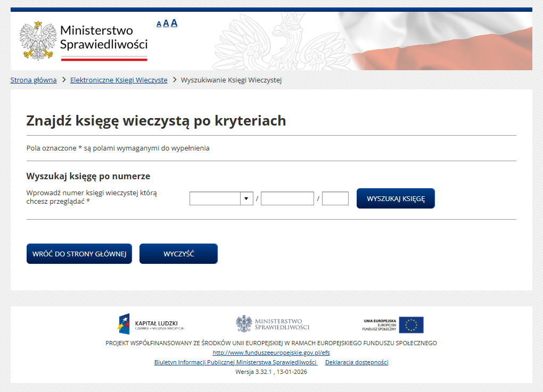Click the land register number input field

[x=287, y=198]
